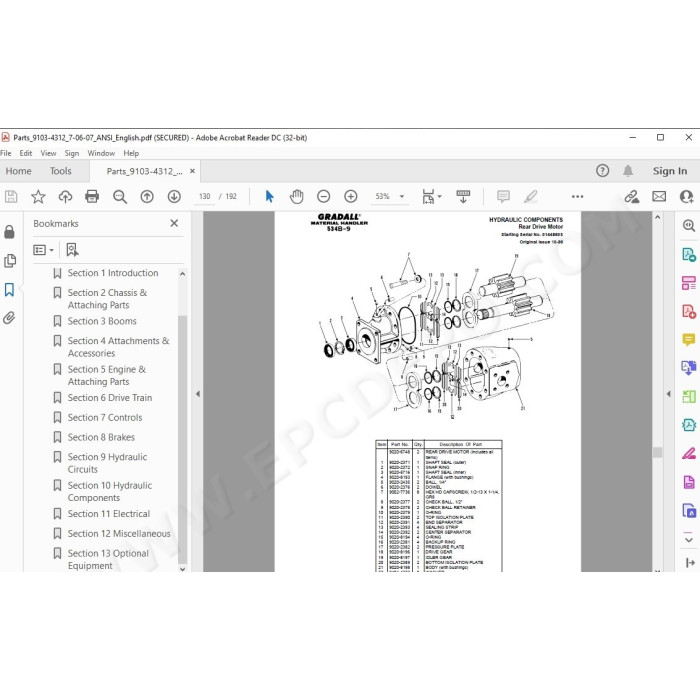Go to Section 6 Drive Train bookmark

[x=110, y=397]
